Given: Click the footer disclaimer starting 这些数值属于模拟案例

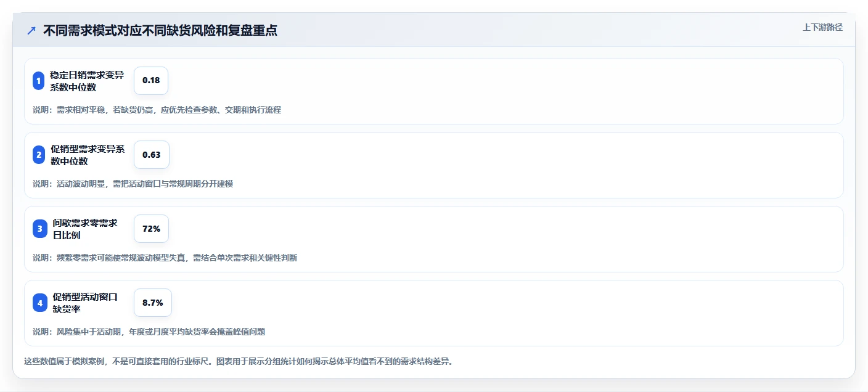Looking at the screenshot, I should point(239,361).
